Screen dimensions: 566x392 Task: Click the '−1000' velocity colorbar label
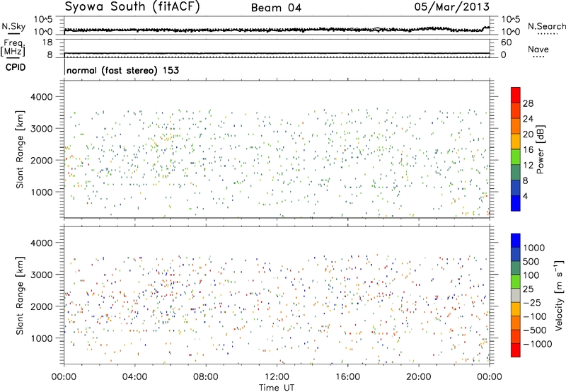coord(537,344)
